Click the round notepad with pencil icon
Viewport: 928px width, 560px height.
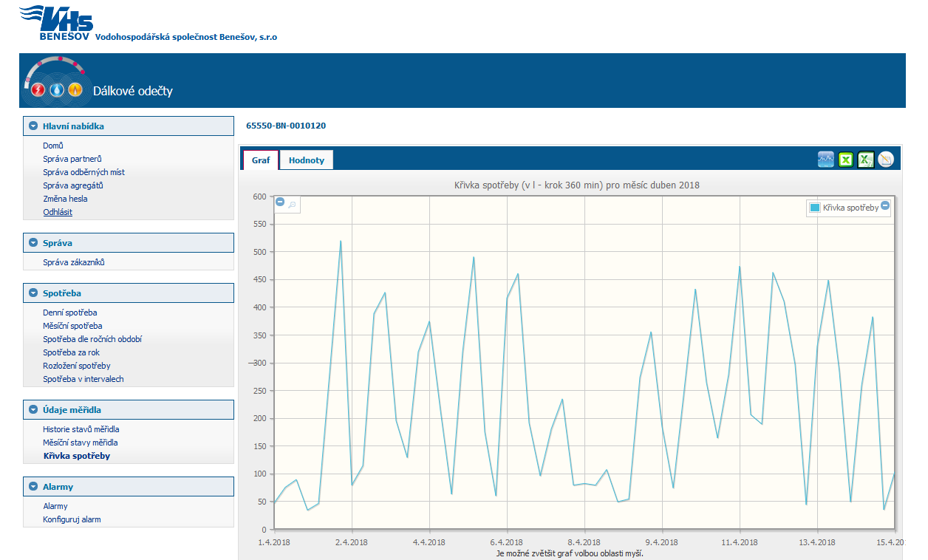click(x=886, y=159)
